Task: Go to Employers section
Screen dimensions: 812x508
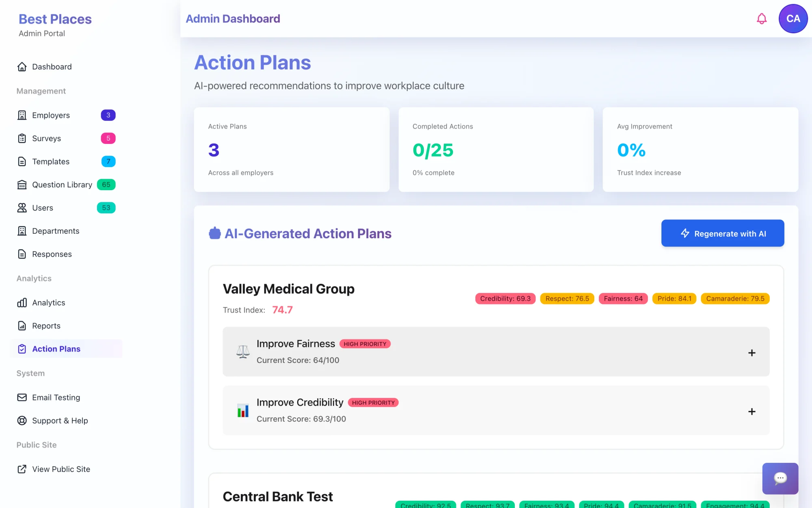Action: 66,115
